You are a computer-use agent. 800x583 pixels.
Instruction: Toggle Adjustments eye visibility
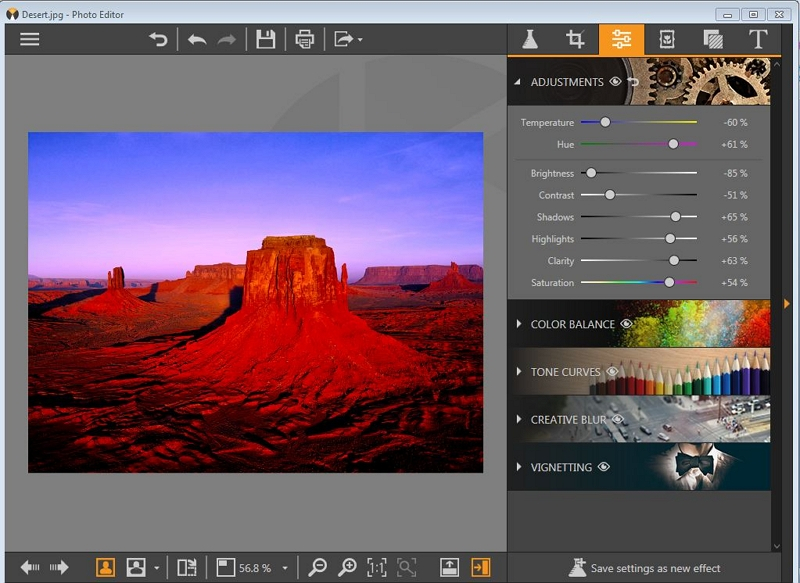[x=615, y=82]
